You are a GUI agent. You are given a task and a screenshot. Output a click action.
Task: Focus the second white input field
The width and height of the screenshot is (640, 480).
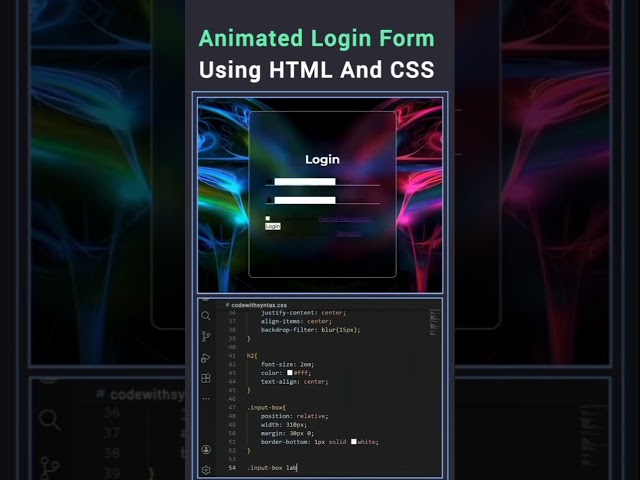305,200
